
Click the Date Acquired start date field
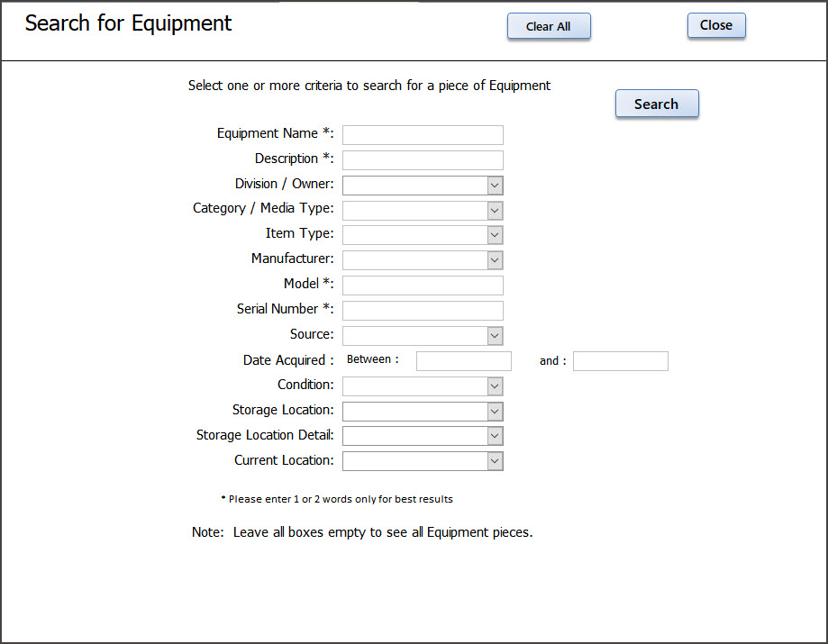click(x=463, y=361)
